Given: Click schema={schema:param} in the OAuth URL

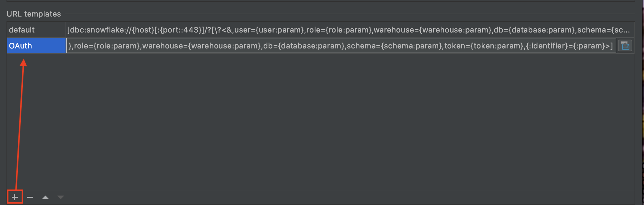Looking at the screenshot, I should (395, 46).
